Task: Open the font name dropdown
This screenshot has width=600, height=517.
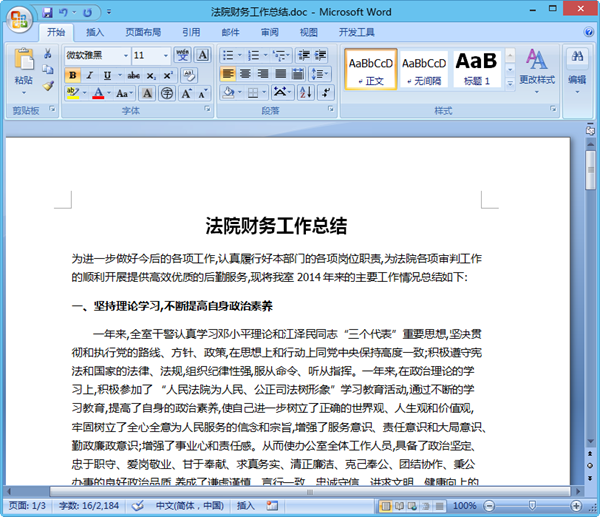Action: 126,56
